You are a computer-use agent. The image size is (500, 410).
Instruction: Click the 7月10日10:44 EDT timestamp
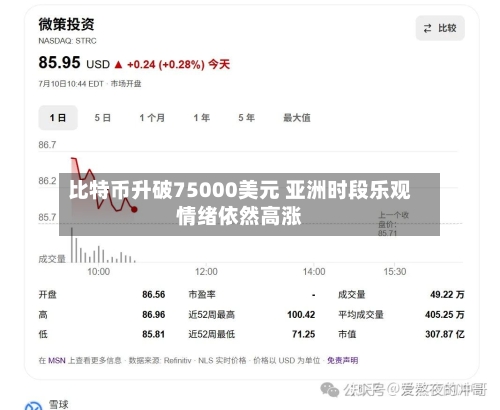pyautogui.click(x=71, y=84)
